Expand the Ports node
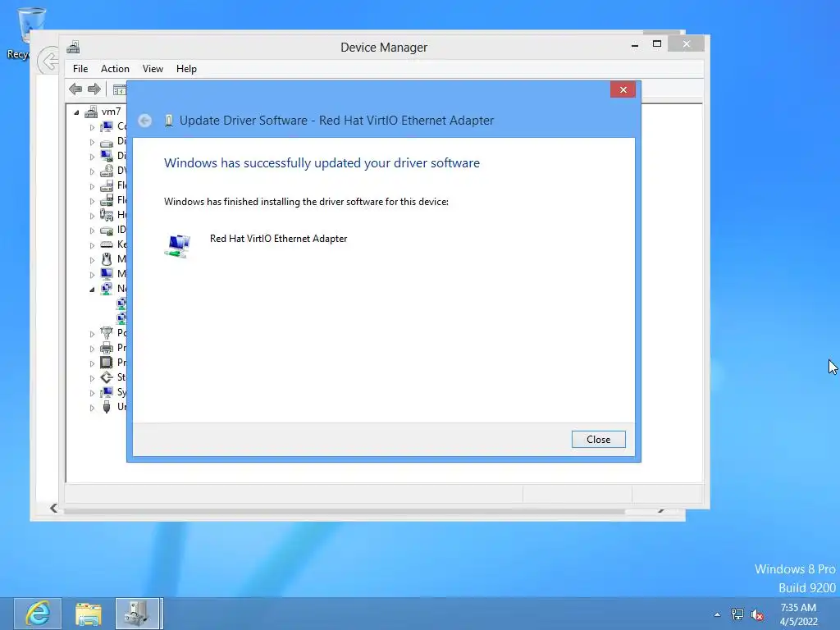The image size is (840, 630). (92, 334)
